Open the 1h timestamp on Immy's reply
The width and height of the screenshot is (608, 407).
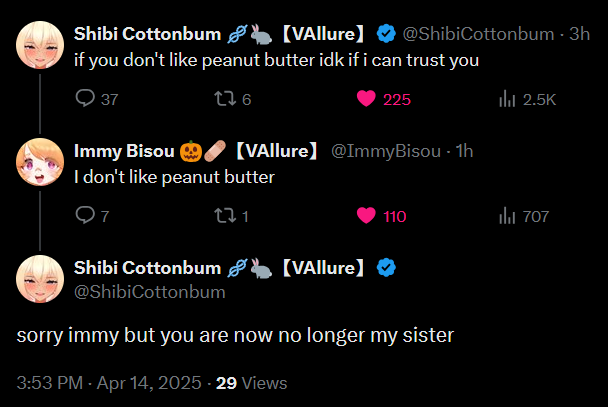coord(465,151)
